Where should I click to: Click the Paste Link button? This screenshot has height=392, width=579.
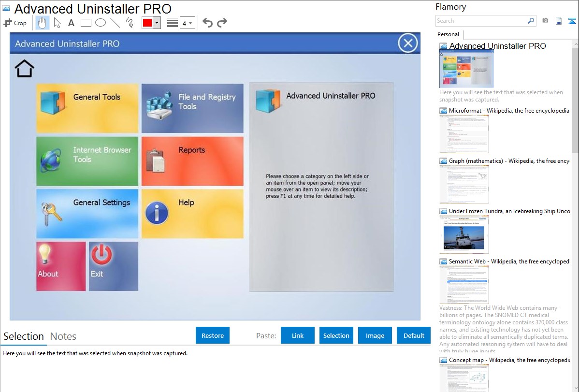(298, 335)
